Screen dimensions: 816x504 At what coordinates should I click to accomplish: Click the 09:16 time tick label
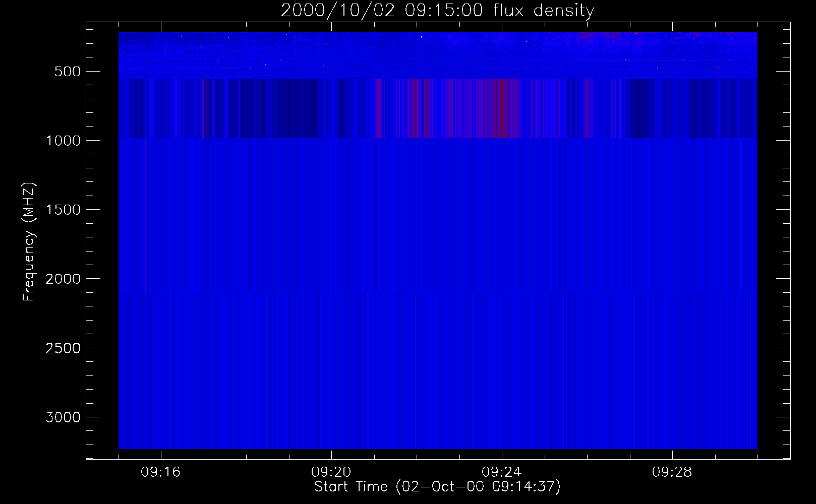[x=161, y=472]
